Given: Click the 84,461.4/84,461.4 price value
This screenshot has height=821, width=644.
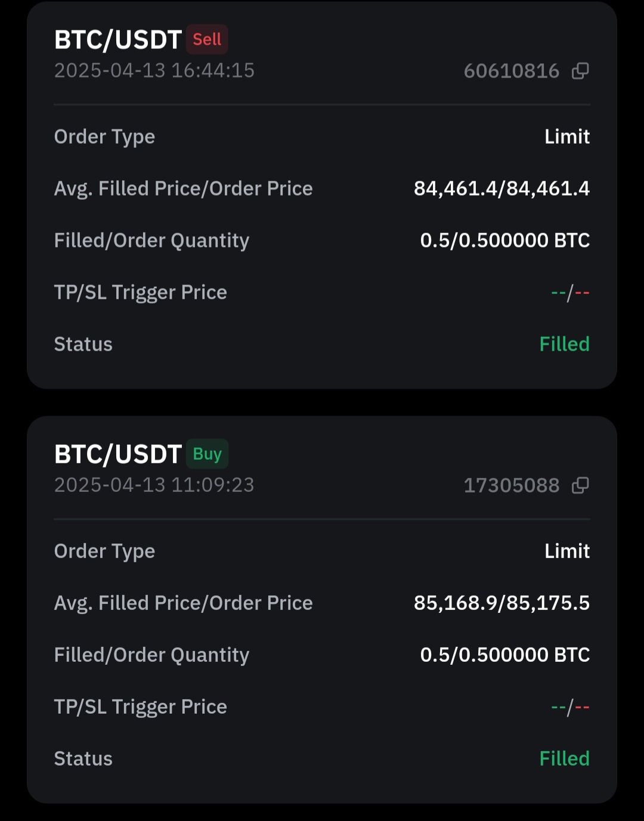Looking at the screenshot, I should click(x=501, y=188).
